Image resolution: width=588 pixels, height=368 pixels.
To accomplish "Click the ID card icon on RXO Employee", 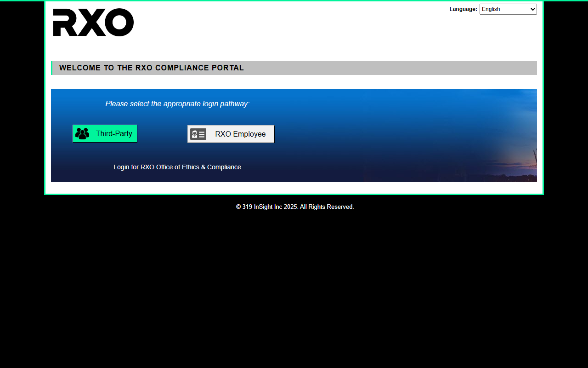I will click(198, 134).
